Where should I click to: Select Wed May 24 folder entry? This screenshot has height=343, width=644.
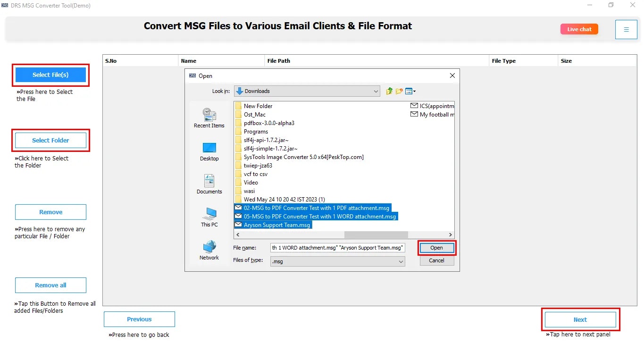click(x=280, y=200)
